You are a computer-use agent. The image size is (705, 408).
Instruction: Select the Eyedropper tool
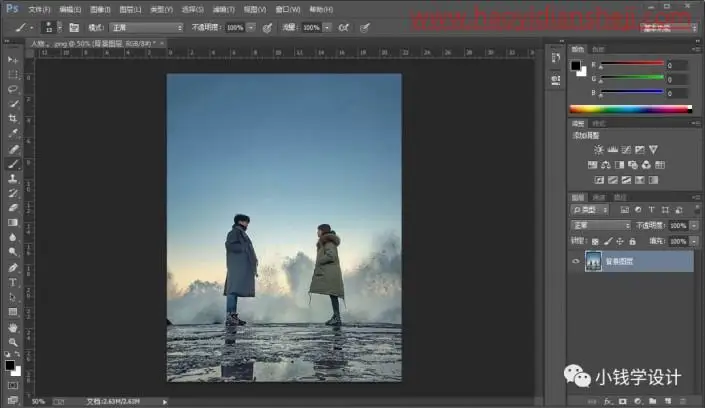tap(13, 134)
